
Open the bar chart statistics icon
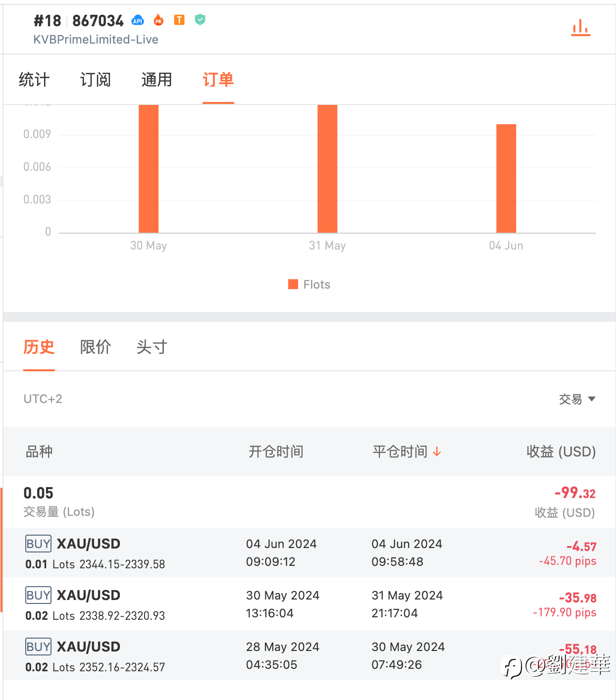tap(580, 28)
